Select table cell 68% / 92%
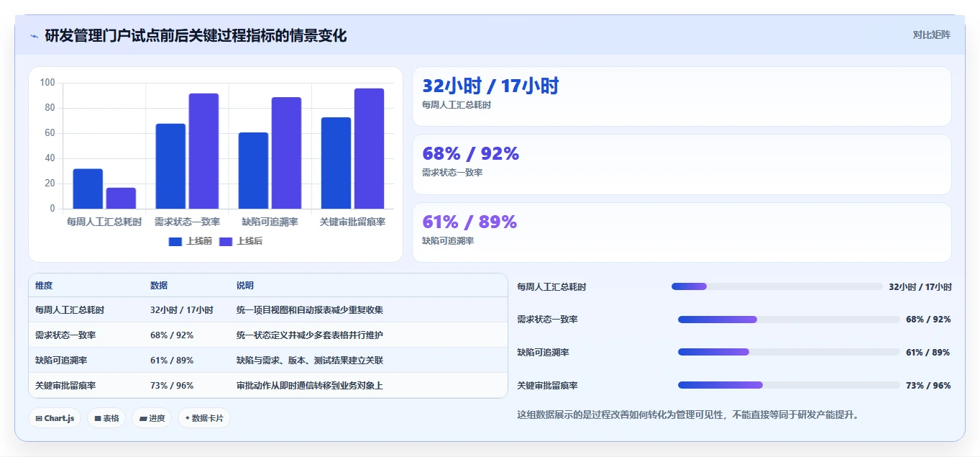This screenshot has height=457, width=980. 172,335
